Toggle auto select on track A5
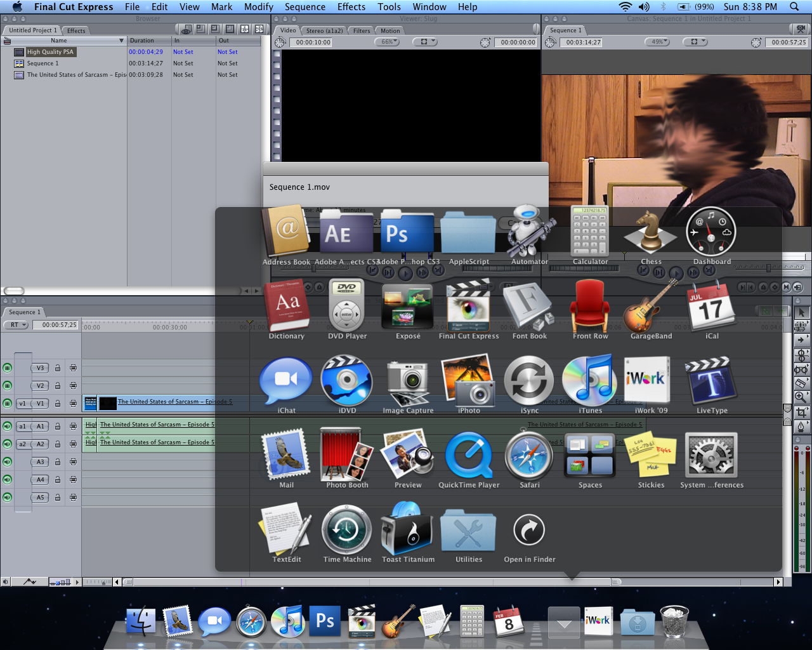Screen dimensions: 812x650 pos(73,497)
